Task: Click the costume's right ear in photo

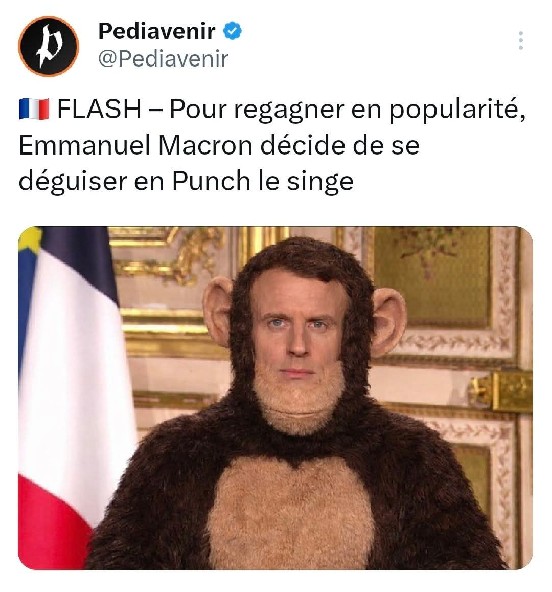Action: pos(389,322)
